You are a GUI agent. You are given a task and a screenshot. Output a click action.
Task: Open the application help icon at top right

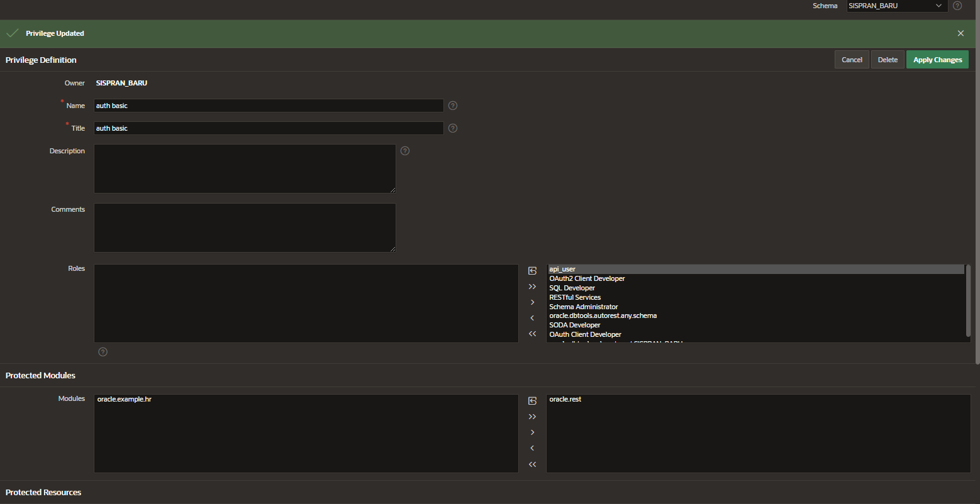(x=957, y=6)
